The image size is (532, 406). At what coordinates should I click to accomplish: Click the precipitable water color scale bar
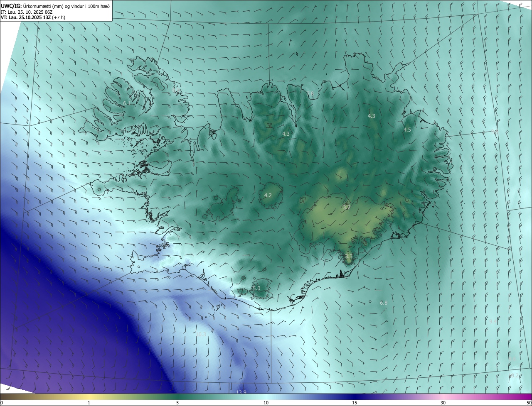click(266, 397)
